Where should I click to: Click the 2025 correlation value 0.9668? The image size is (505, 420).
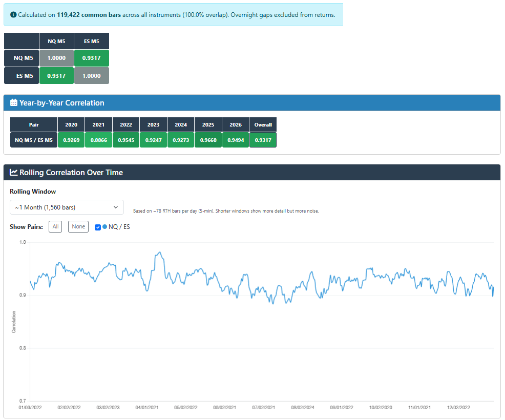point(208,140)
